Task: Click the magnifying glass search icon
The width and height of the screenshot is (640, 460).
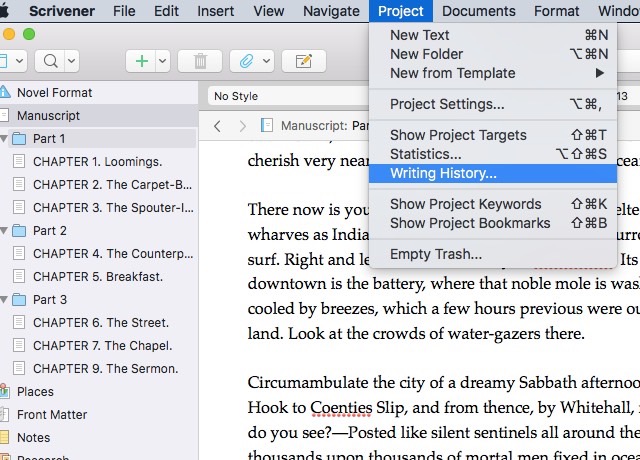Action: (50, 61)
